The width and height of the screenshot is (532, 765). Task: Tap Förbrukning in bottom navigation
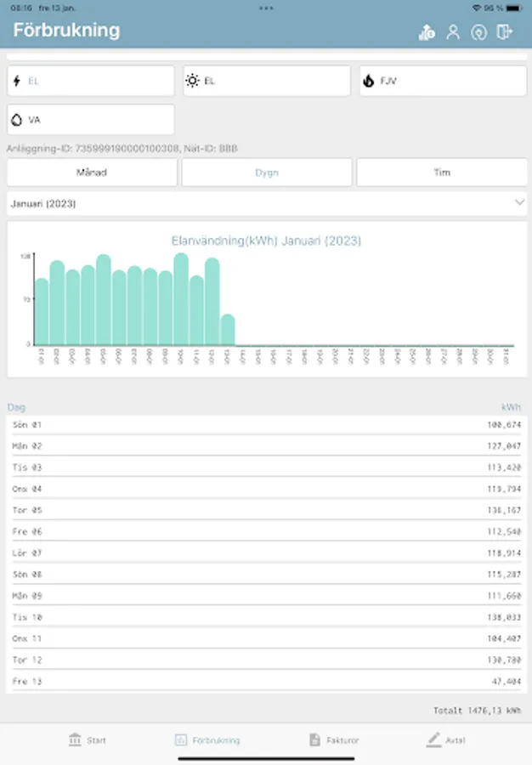pyautogui.click(x=207, y=740)
